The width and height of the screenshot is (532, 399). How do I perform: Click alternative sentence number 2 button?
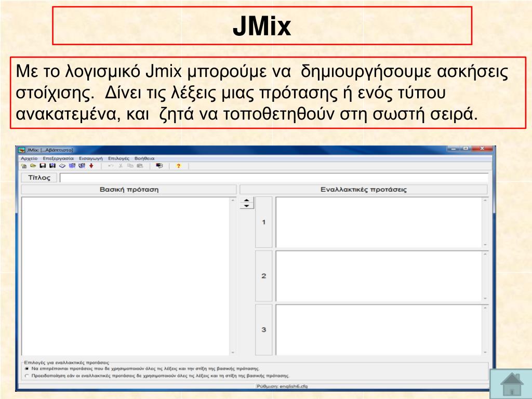tap(263, 276)
